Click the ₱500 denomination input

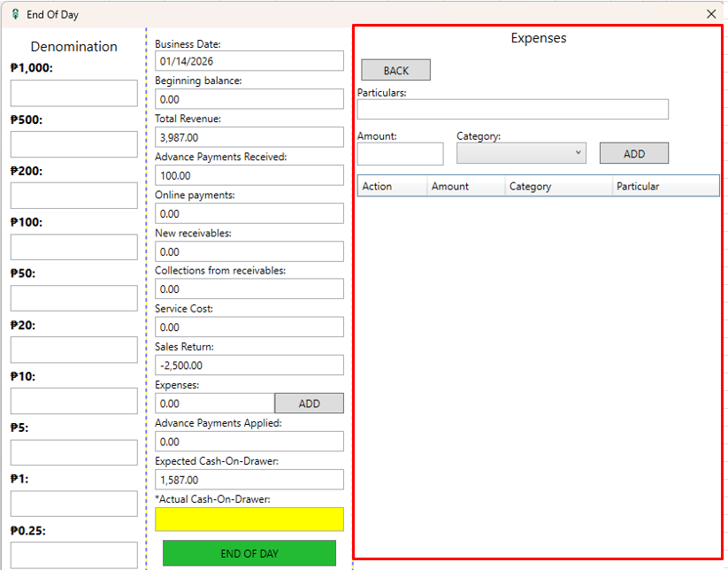tap(74, 144)
